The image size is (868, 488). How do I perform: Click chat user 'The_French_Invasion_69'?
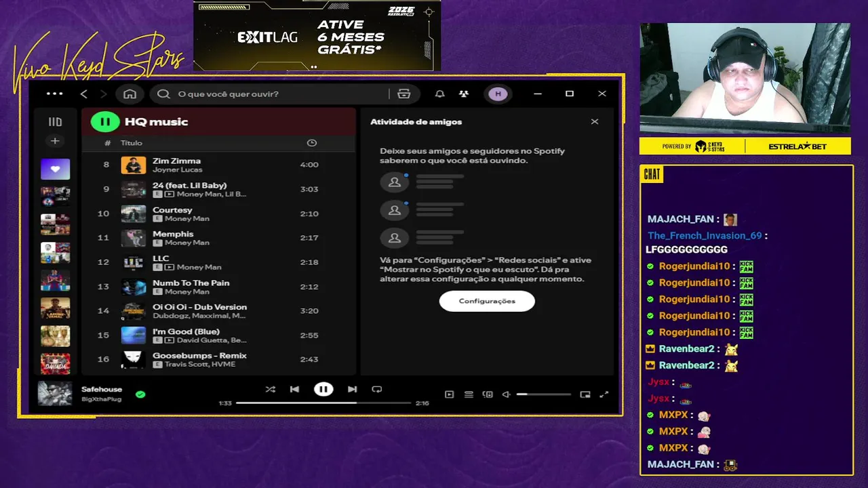click(x=705, y=236)
